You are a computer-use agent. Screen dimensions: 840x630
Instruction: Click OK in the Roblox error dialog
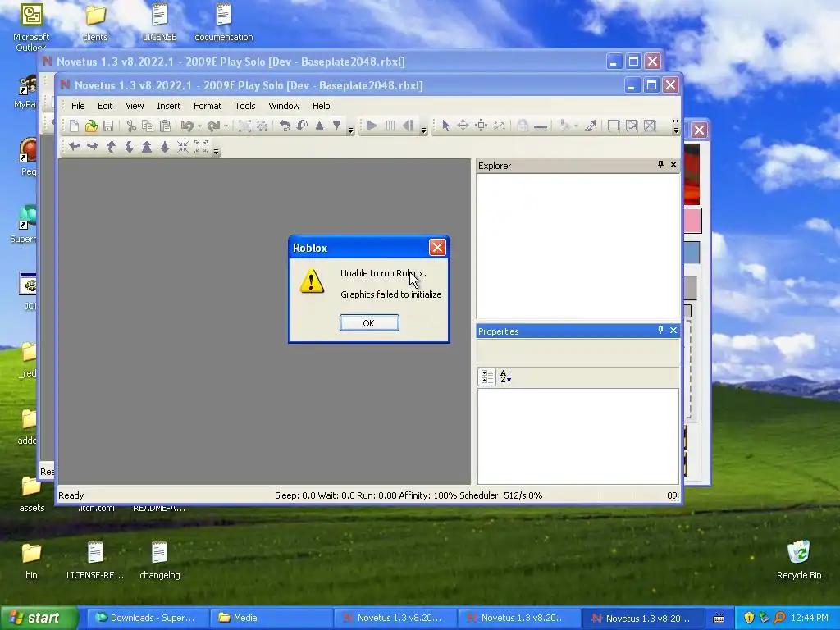click(x=369, y=323)
